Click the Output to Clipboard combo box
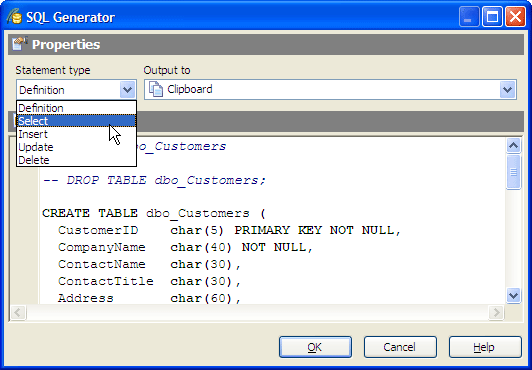The height and width of the screenshot is (370, 532). click(x=330, y=90)
